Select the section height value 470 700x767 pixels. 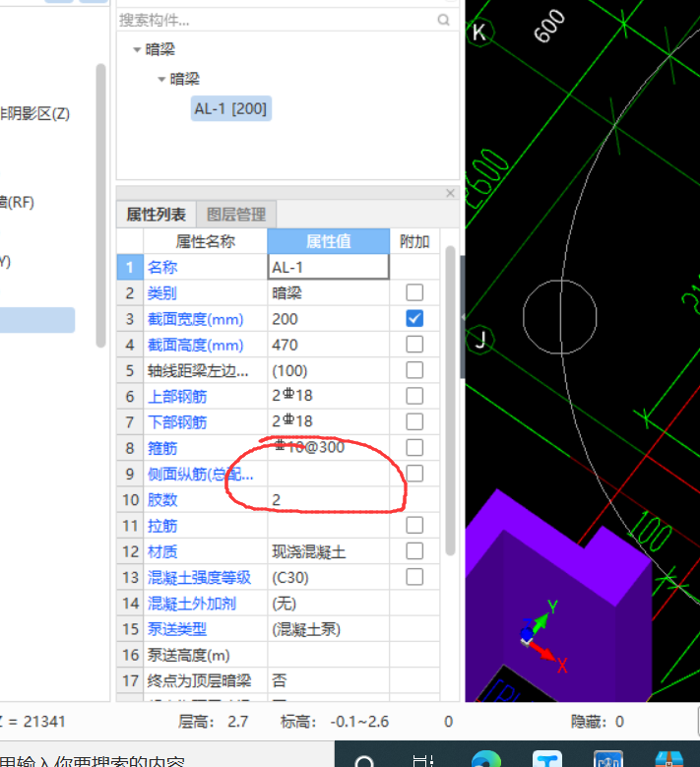click(x=328, y=345)
